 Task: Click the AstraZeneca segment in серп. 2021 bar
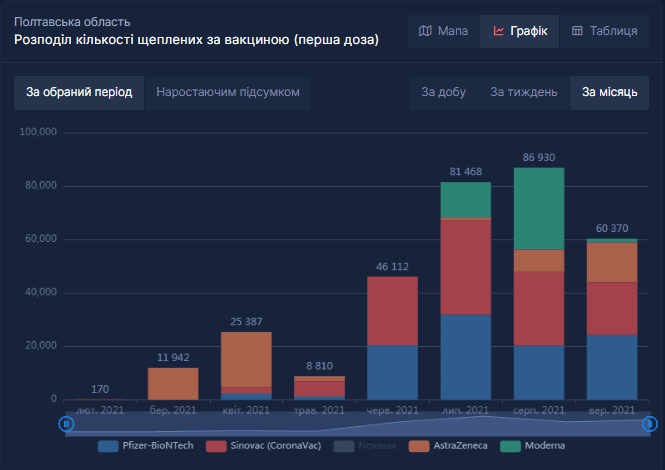tap(539, 260)
